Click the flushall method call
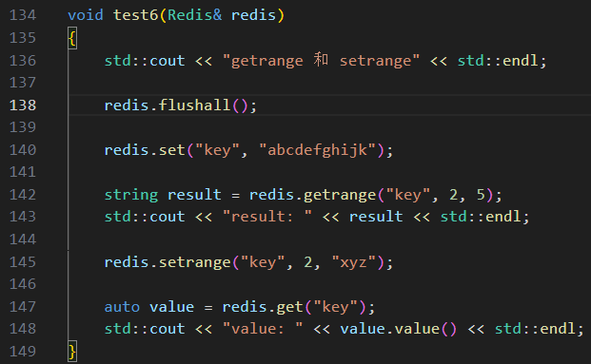The image size is (591, 364). click(x=194, y=105)
